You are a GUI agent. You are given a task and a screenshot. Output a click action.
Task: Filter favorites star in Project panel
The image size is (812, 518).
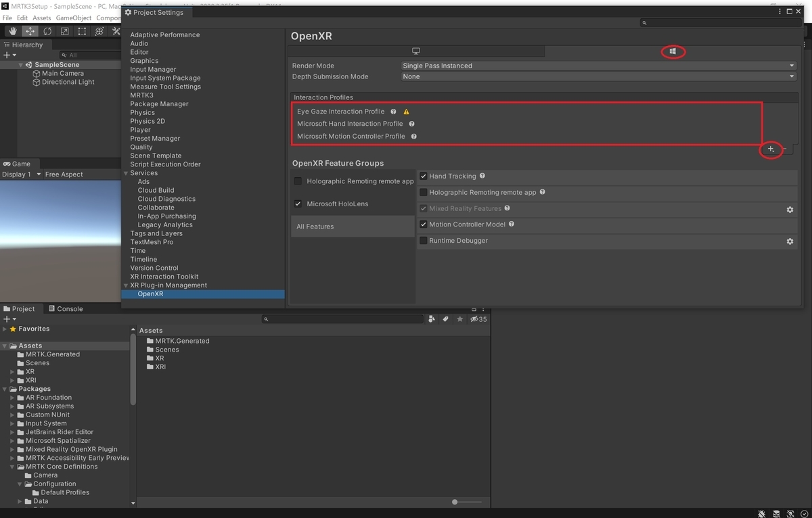tap(460, 319)
